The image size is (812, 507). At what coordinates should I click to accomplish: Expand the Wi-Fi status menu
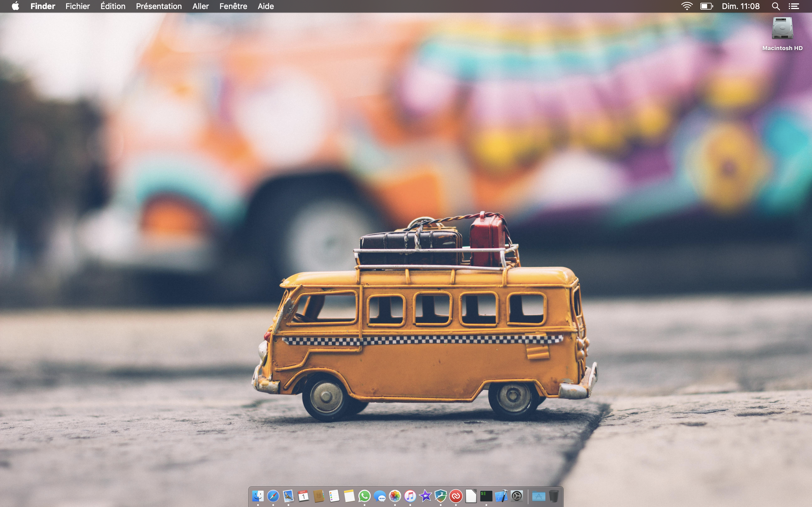687,6
